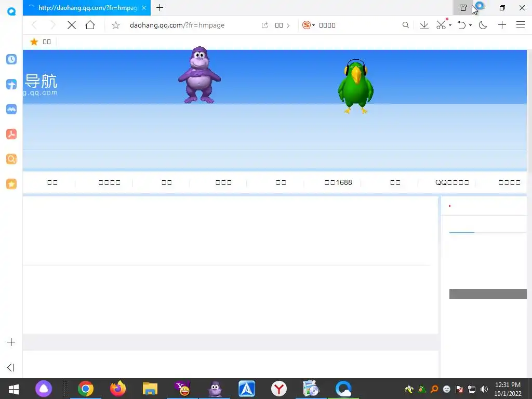Open Yandex browser from taskbar
This screenshot has height=399, width=532.
tap(279, 389)
